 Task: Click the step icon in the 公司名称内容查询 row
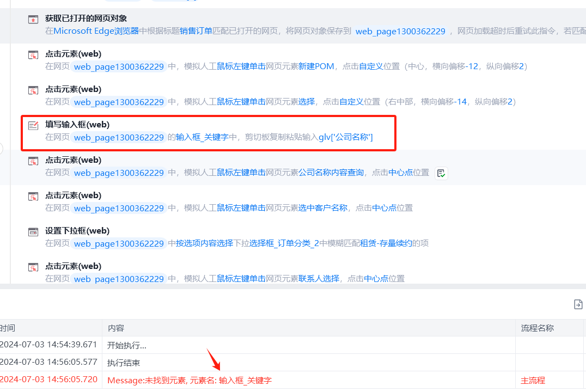(33, 161)
